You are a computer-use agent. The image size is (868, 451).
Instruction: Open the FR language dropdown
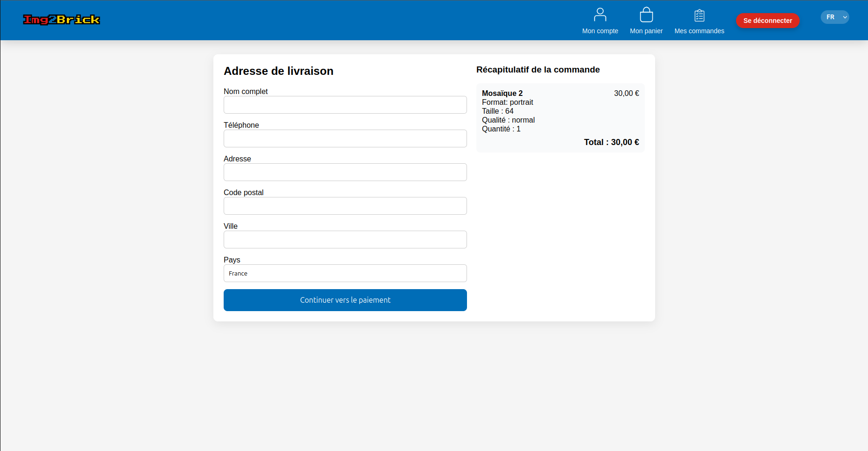(x=835, y=17)
